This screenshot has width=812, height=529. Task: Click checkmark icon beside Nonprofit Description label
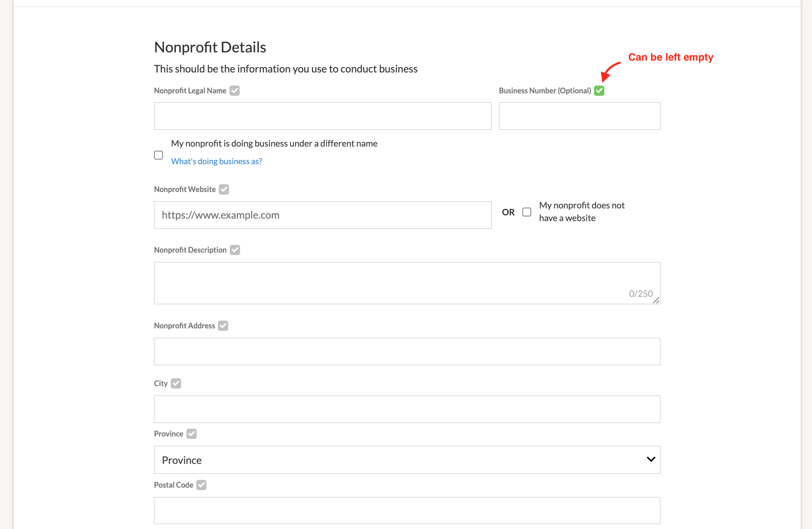[x=235, y=250]
